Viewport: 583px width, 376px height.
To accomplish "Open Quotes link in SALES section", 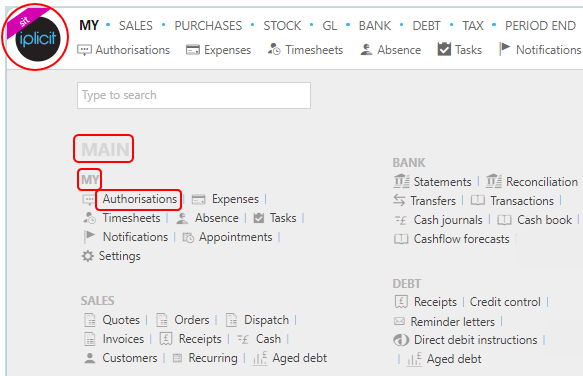I will coord(121,320).
